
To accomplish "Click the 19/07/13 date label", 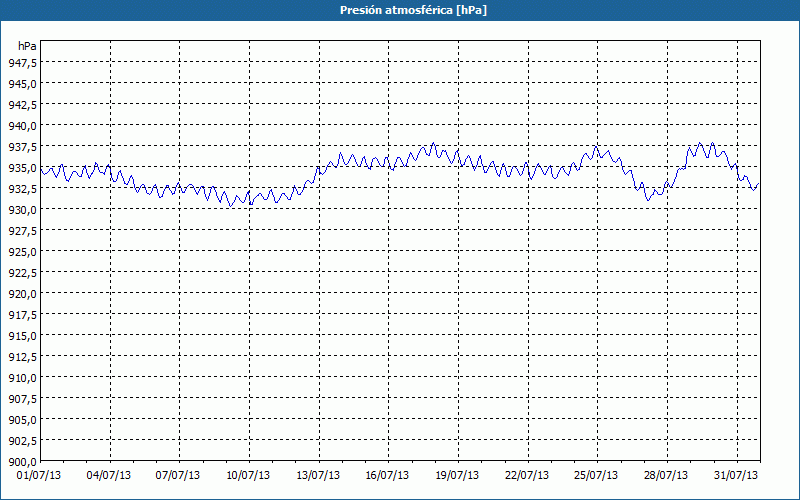I will click(457, 475).
